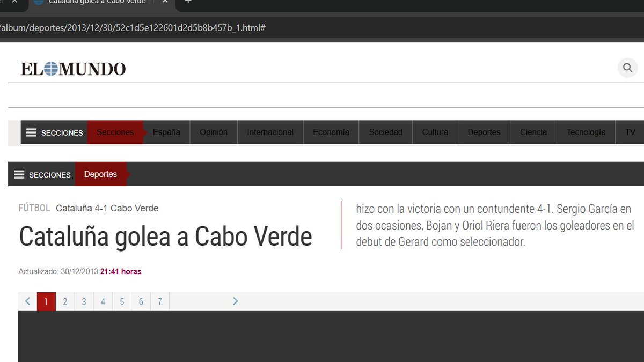Go to next gallery photo arrow
Image resolution: width=644 pixels, height=362 pixels.
(235, 301)
